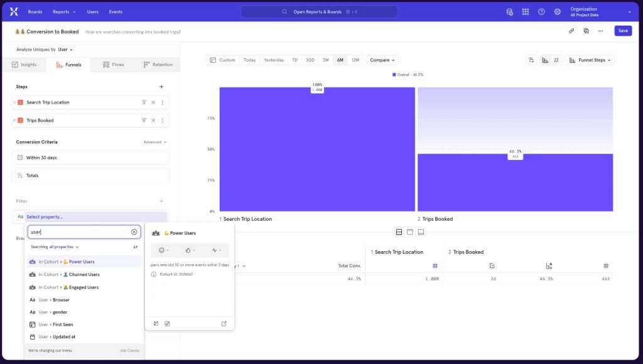
Task: Switch chart to number count display
Action: (556, 60)
